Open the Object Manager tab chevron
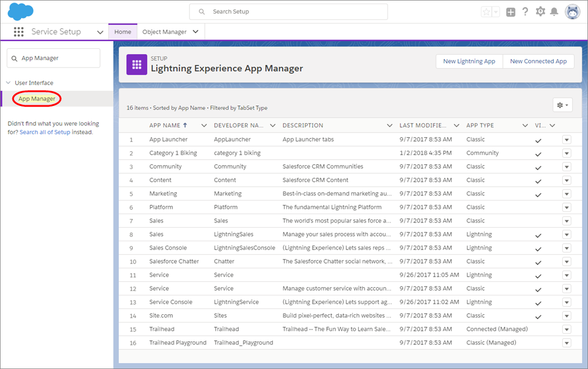 tap(195, 32)
